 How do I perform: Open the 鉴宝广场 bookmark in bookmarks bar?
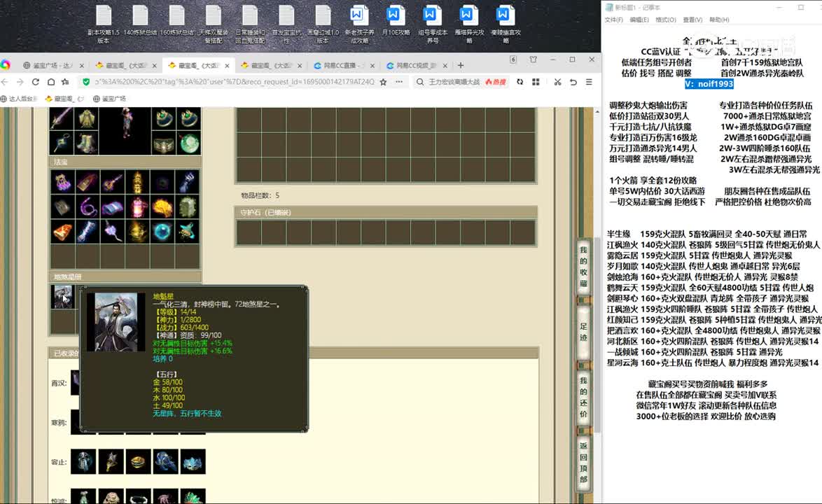(x=109, y=99)
